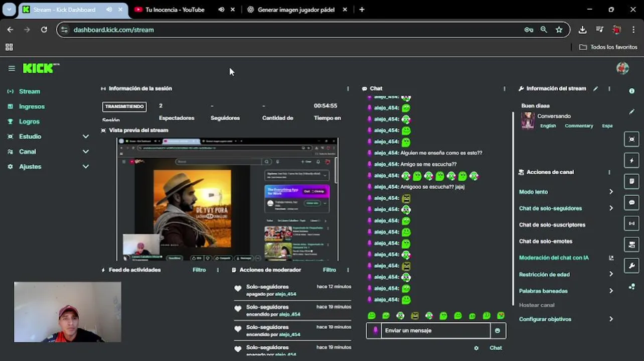
Task: Click the three connected dots icon in right rail
Action: (631, 287)
